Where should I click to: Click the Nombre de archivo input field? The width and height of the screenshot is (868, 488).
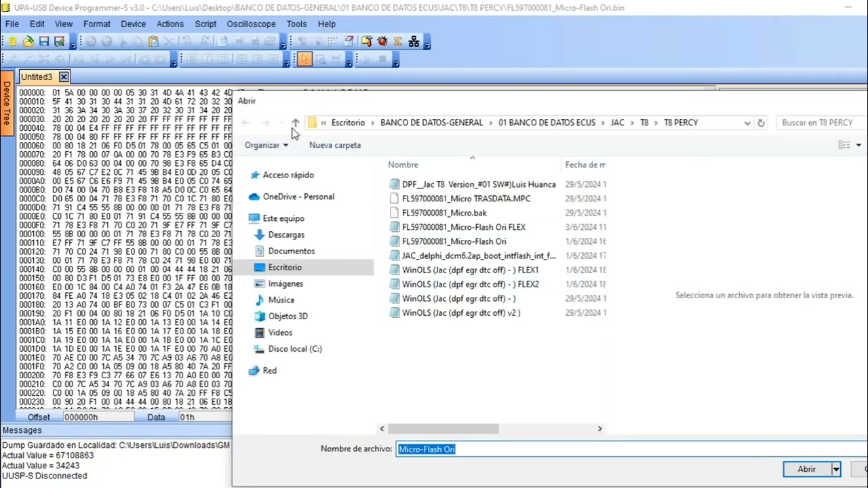tap(631, 449)
